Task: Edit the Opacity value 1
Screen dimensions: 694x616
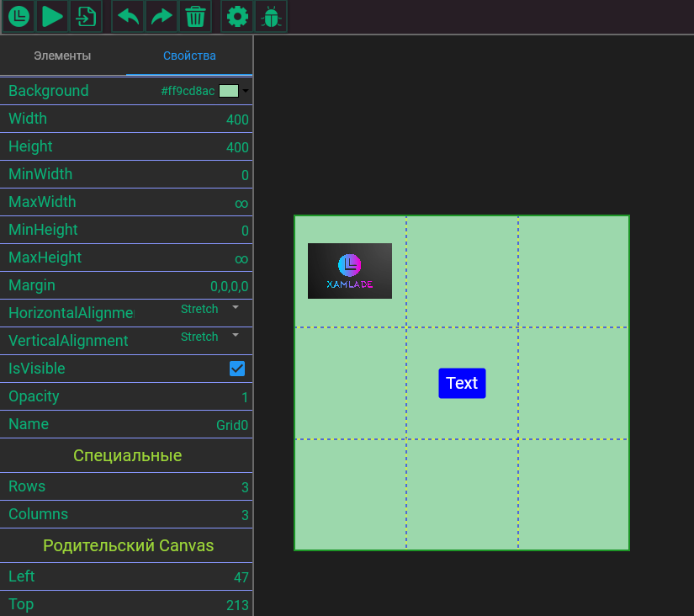Action: [245, 398]
